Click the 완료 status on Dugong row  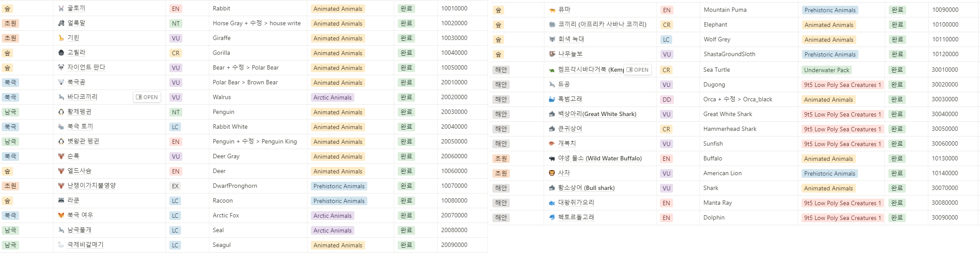tap(897, 84)
